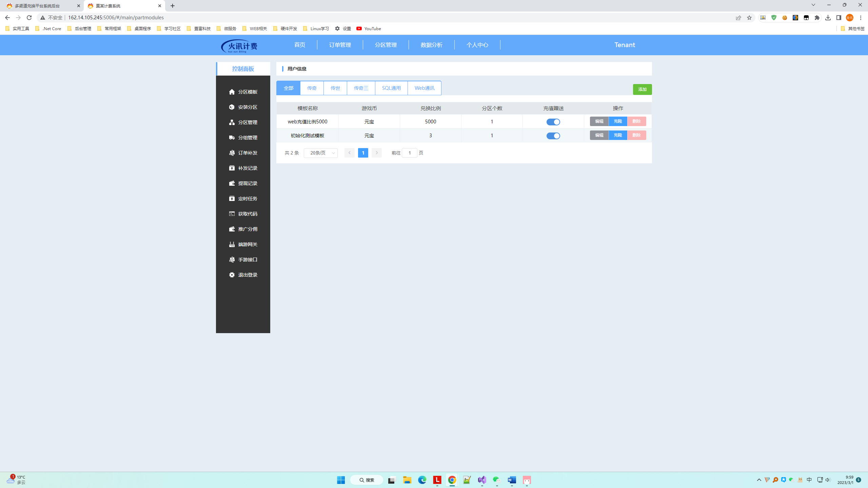Image resolution: width=868 pixels, height=488 pixels.
Task: Open 提现记录 sidebar entry
Action: click(x=243, y=183)
